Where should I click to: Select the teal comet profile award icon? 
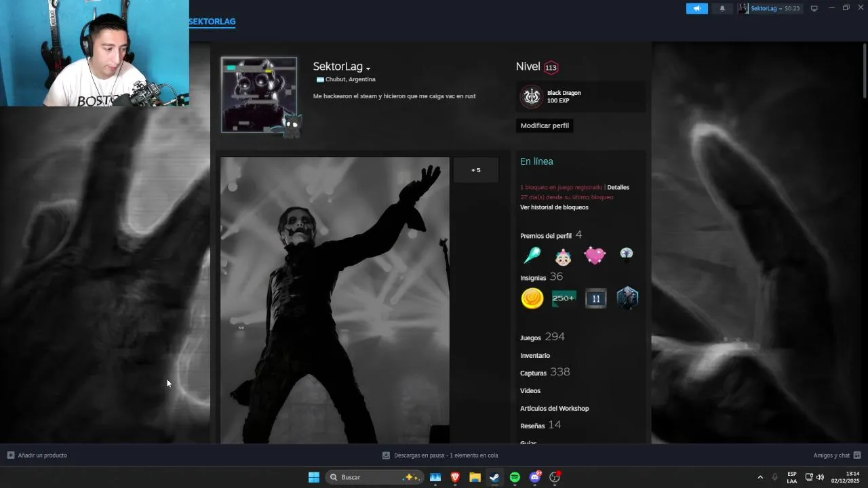pos(532,256)
